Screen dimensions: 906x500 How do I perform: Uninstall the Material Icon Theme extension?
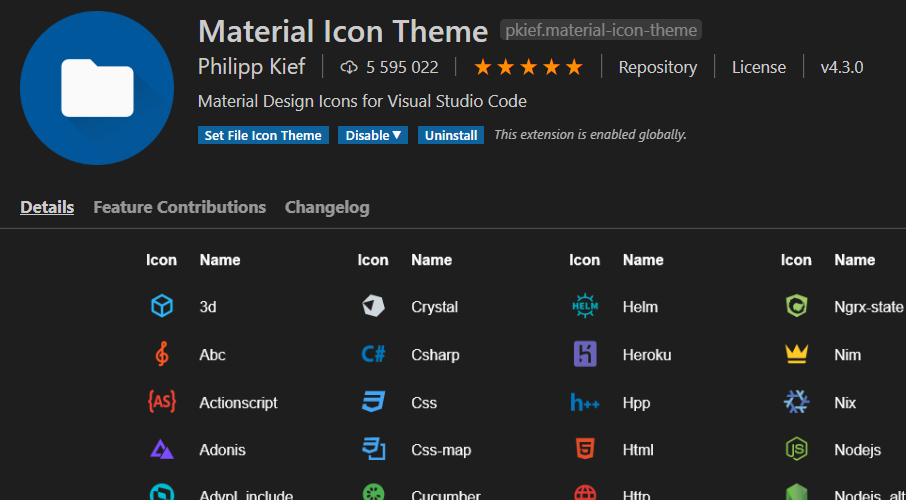(451, 135)
